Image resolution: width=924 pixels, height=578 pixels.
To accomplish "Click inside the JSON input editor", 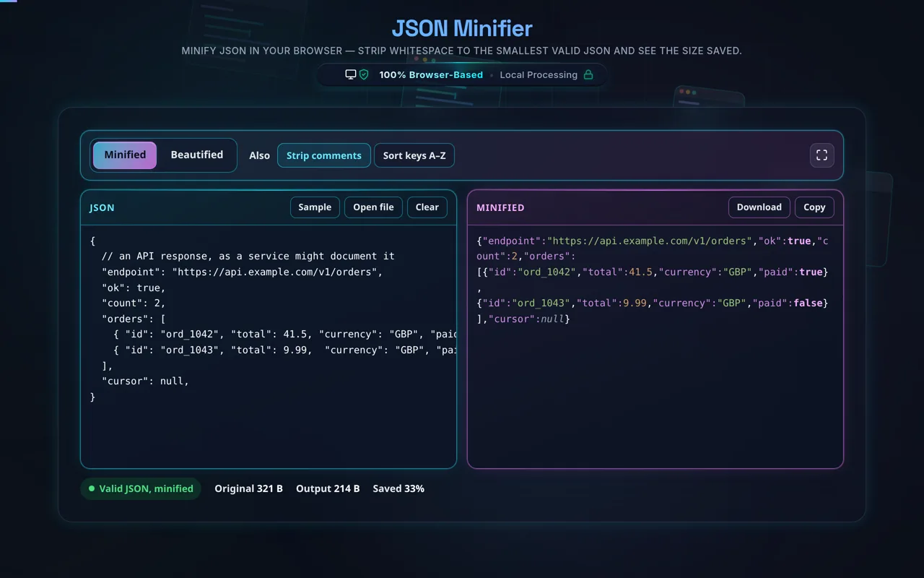I will pyautogui.click(x=269, y=347).
